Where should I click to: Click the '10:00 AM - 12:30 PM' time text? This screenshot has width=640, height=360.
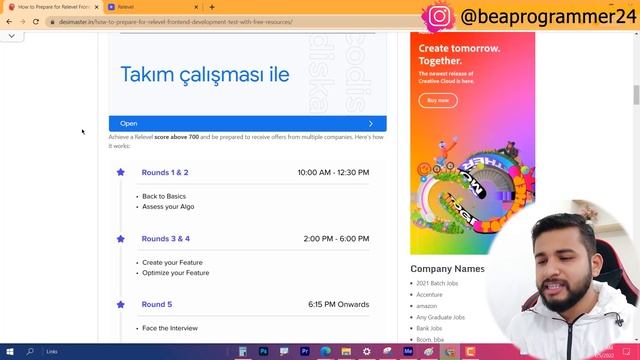click(333, 173)
